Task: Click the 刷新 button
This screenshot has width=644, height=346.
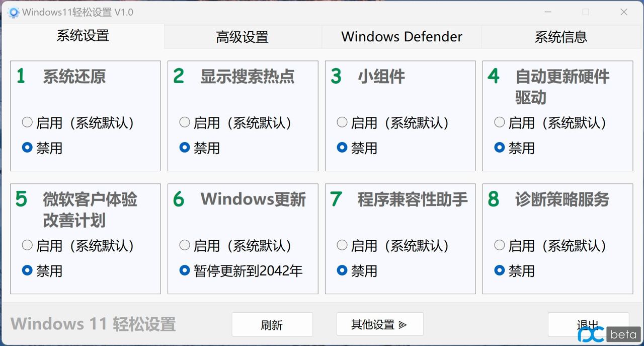Action: 272,325
